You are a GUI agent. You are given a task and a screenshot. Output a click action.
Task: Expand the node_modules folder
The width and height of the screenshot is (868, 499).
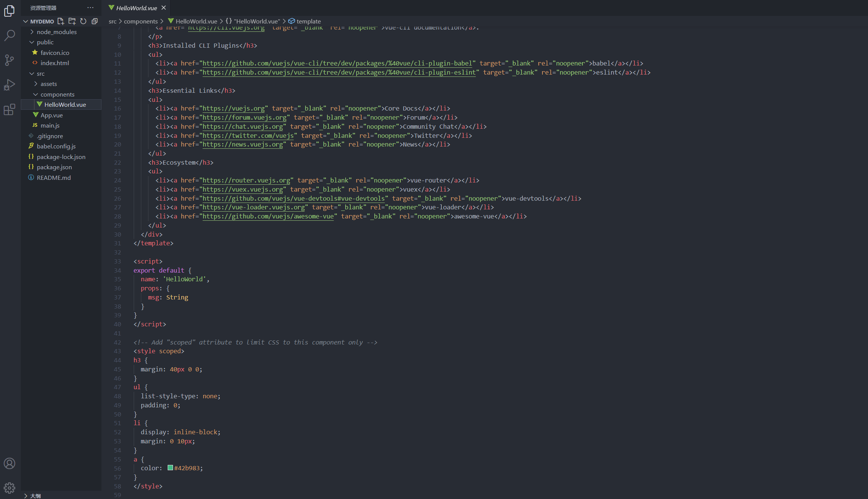[57, 32]
